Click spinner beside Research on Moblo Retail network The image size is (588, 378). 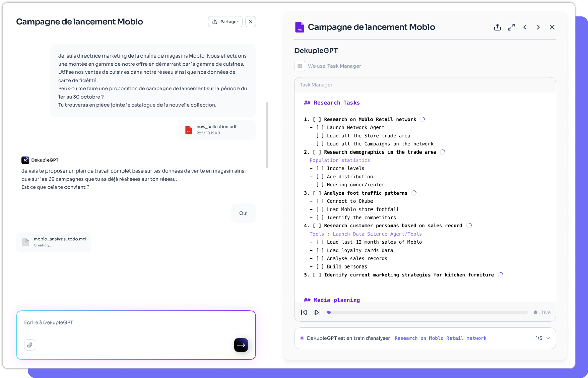[x=422, y=119]
